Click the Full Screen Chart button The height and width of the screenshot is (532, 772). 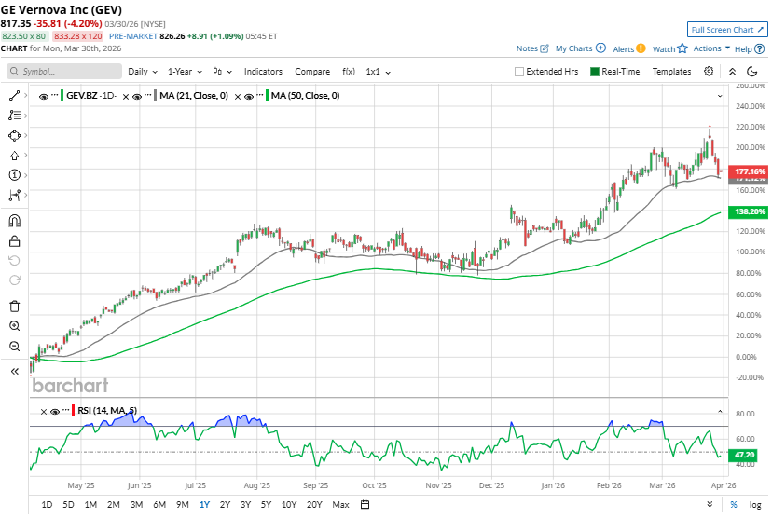727,30
